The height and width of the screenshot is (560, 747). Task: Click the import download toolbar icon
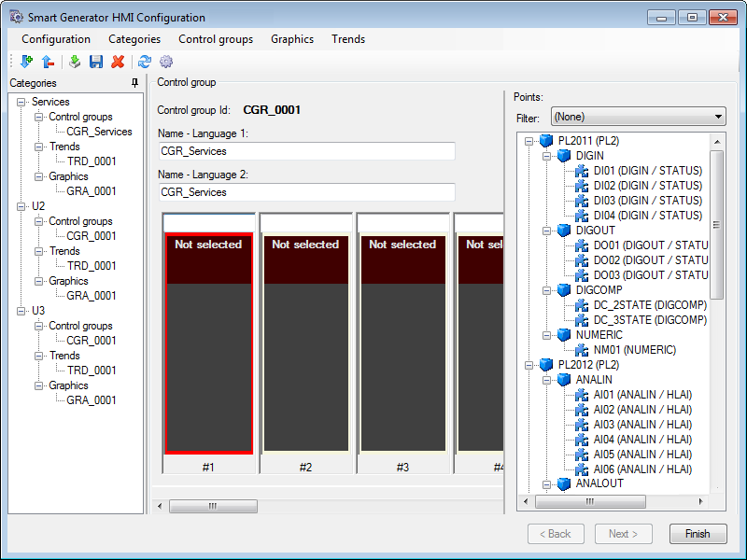click(x=75, y=62)
